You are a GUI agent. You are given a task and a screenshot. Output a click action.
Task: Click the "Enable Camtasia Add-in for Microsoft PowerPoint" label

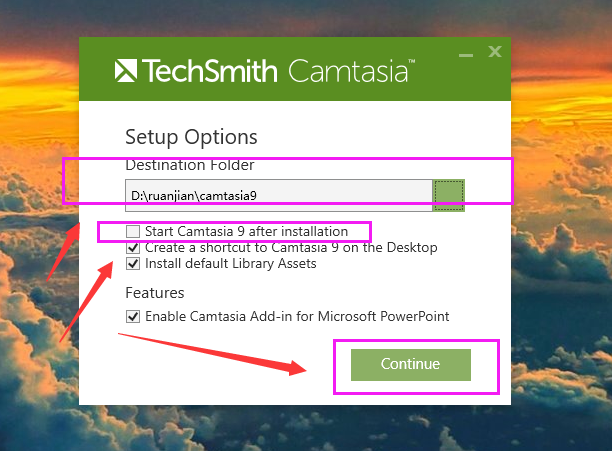click(x=297, y=316)
